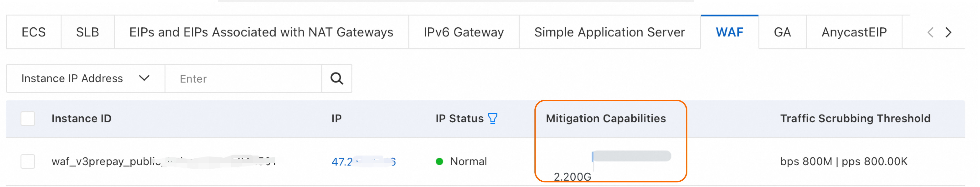Open EIPs Associated with NAT Gateways tab
This screenshot has height=187, width=980.
tap(261, 32)
